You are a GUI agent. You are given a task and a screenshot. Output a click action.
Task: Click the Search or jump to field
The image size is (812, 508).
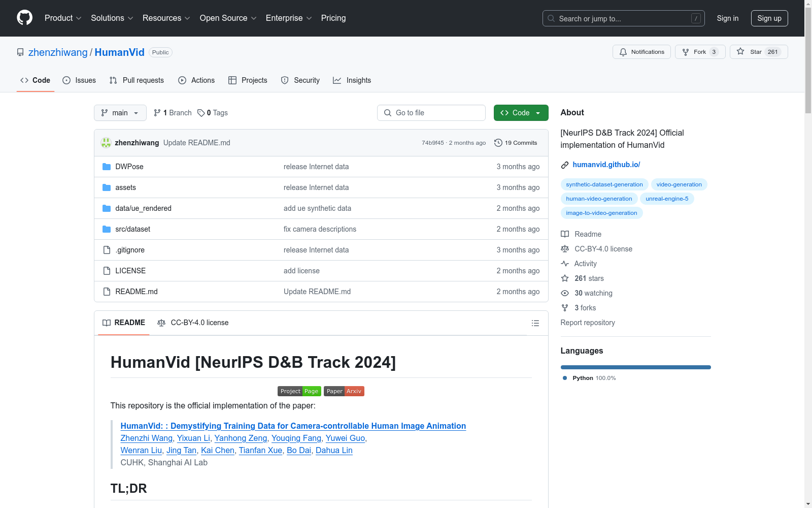[624, 18]
